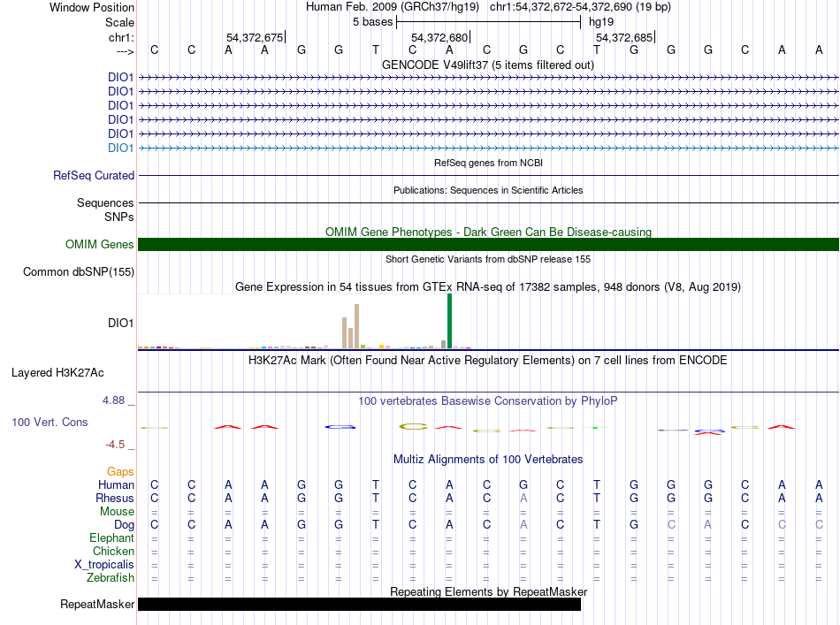Open Short Genetic Variants from dbSNP title
Viewport: 840px width, 625px height.
pos(488,259)
